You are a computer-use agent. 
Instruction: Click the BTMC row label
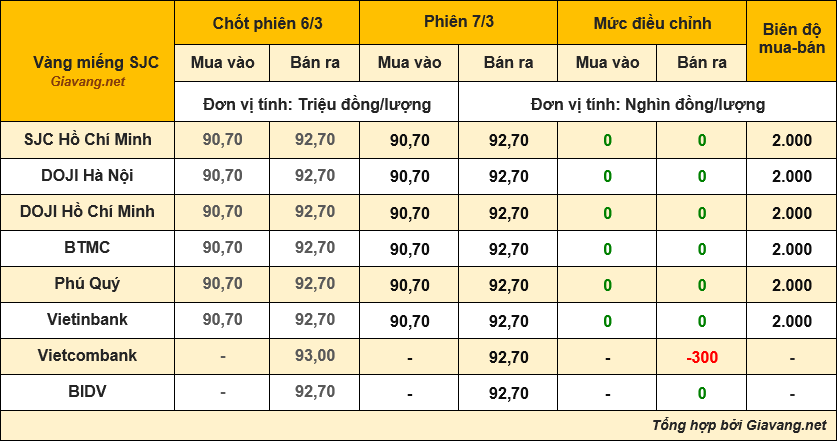(88, 247)
